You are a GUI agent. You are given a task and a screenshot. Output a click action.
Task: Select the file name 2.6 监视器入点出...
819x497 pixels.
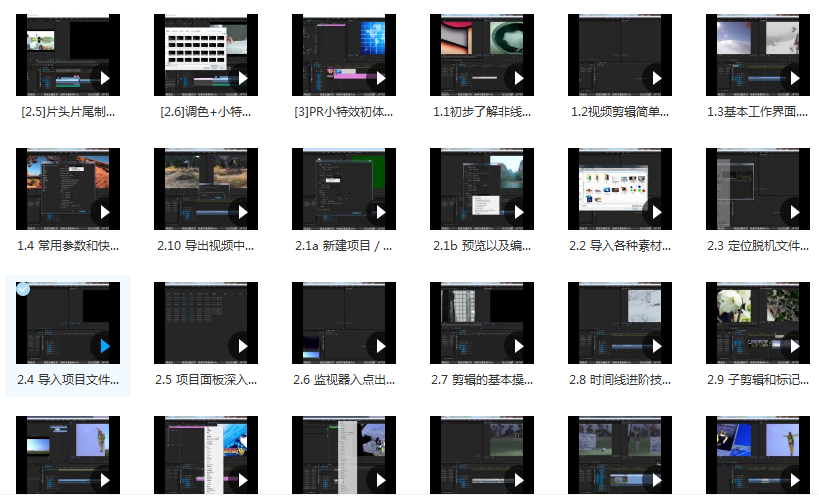pyautogui.click(x=344, y=380)
